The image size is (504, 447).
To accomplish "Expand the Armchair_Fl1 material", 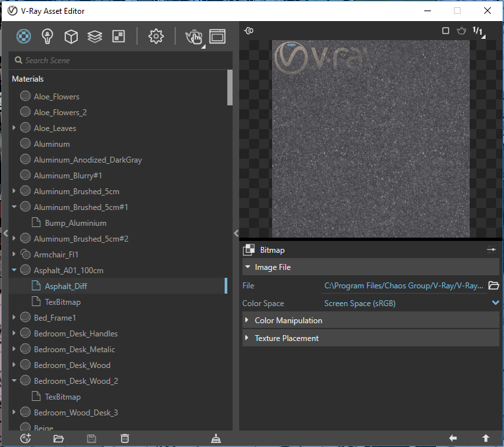I will [14, 254].
